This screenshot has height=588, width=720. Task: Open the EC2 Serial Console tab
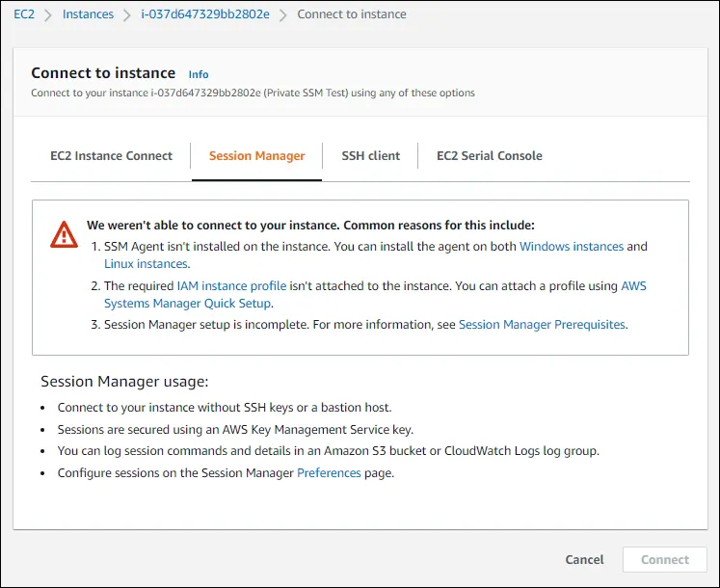pos(490,155)
